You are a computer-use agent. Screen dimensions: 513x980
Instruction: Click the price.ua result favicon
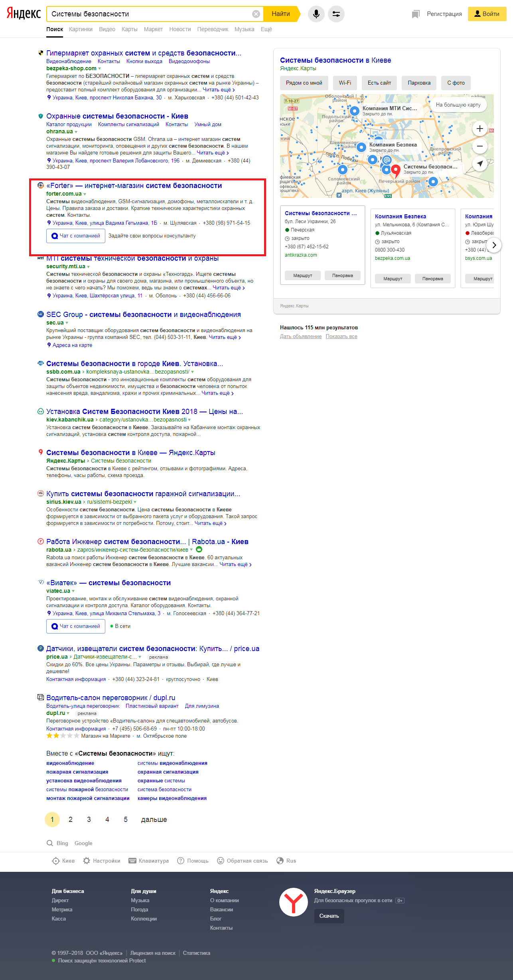pyautogui.click(x=40, y=648)
